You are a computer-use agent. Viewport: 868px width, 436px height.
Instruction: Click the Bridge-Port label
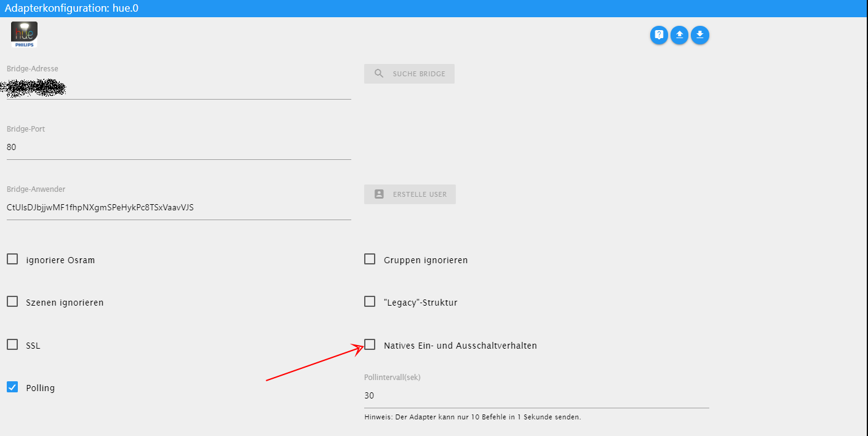pos(26,129)
